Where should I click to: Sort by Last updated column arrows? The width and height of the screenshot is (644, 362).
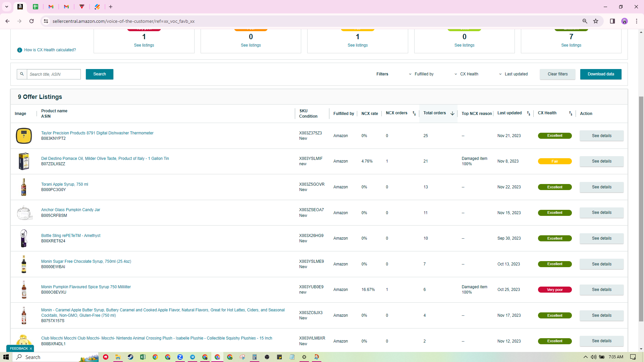tap(529, 114)
